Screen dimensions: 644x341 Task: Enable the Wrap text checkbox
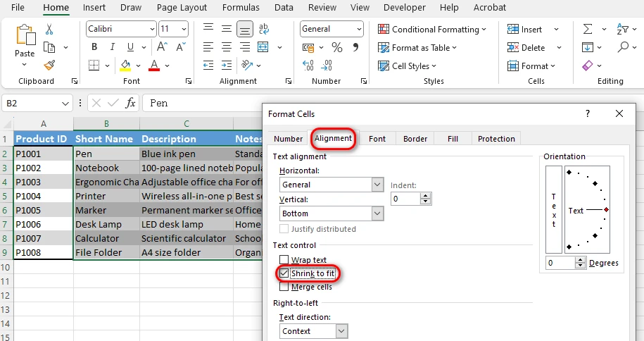(284, 260)
